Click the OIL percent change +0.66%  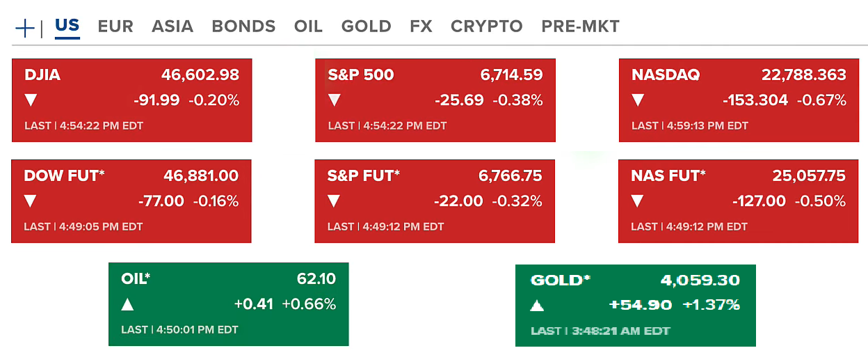309,304
